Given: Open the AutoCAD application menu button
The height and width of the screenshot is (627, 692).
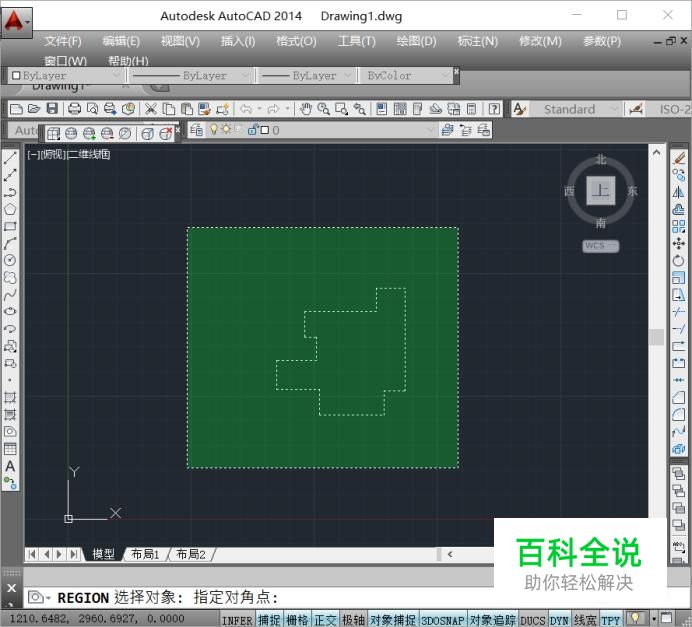Looking at the screenshot, I should click(16, 21).
